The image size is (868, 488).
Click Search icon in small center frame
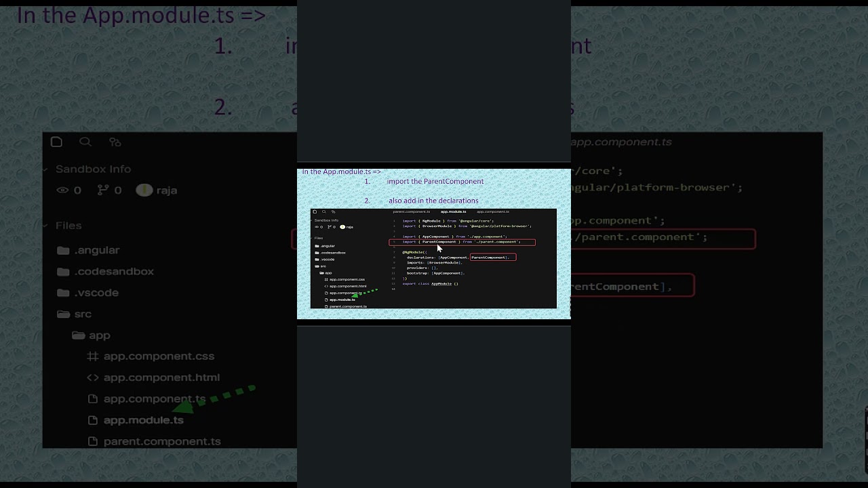(324, 211)
